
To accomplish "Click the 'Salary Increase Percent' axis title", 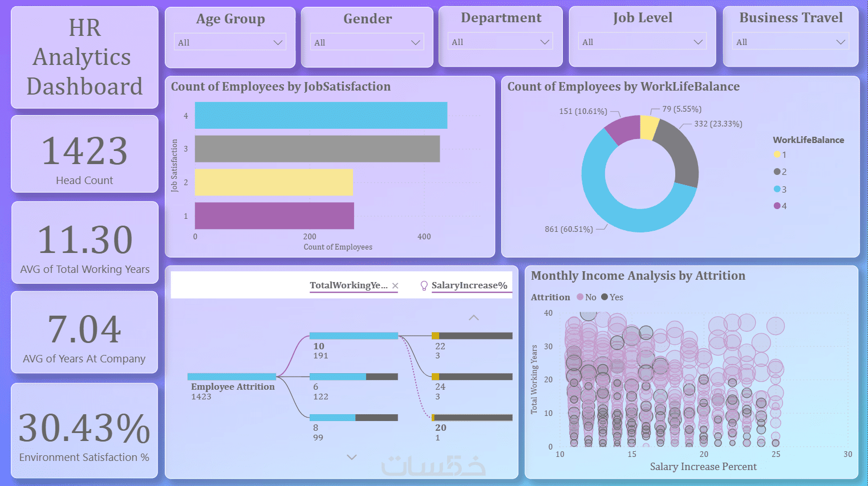I will 703,467.
